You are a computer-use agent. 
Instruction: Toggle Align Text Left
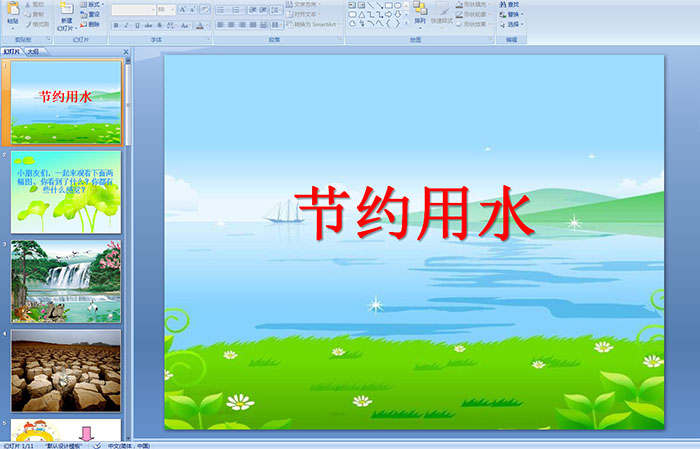(x=221, y=25)
